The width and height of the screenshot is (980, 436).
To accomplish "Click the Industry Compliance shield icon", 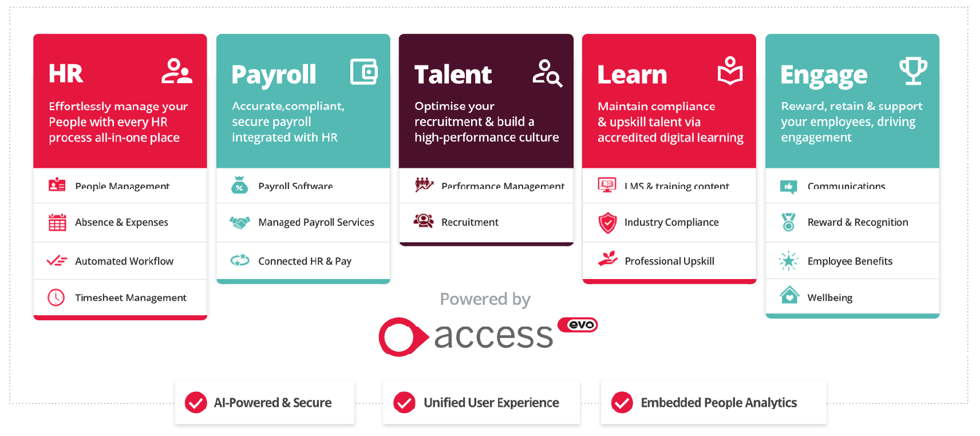I will pyautogui.click(x=607, y=222).
